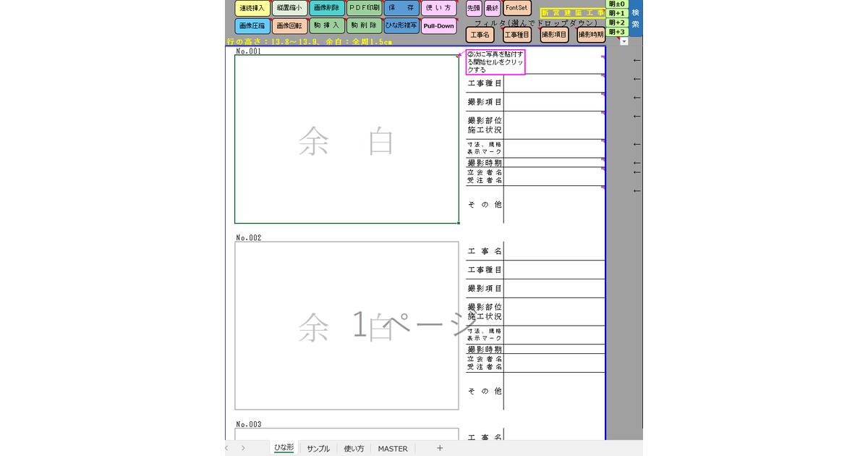
Task: Open the 使い方 help button
Action: point(438,8)
